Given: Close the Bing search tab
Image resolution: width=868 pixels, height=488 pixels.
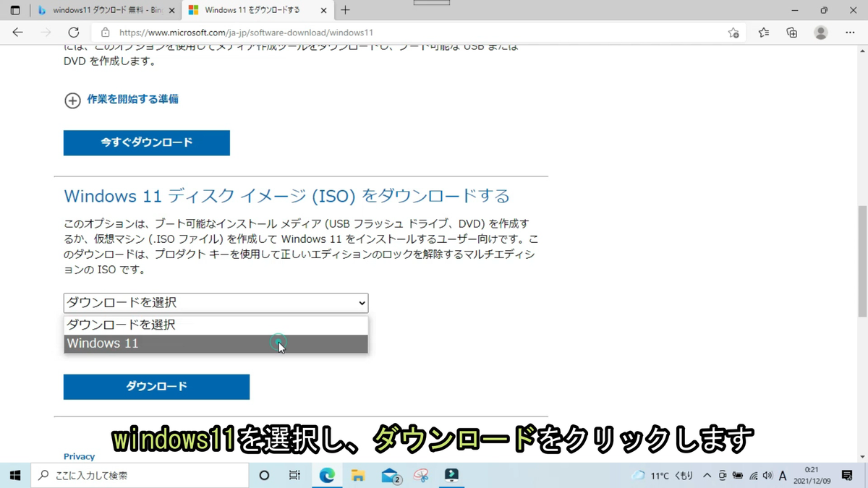Looking at the screenshot, I should coord(171,10).
